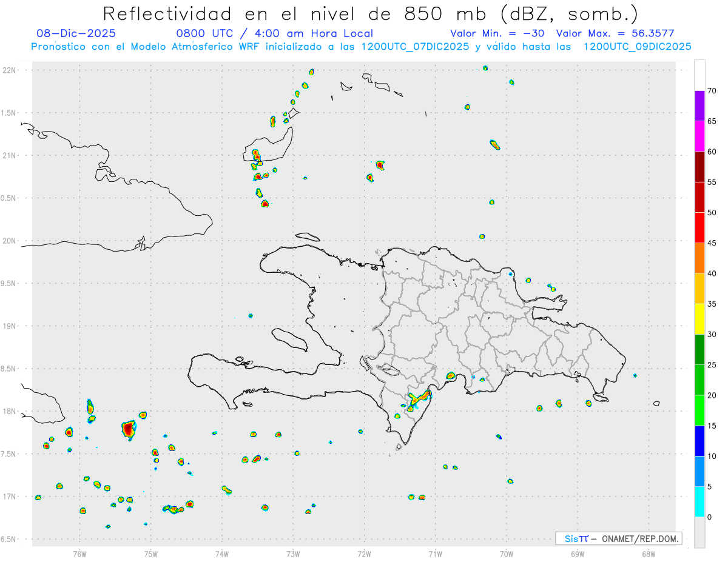Screen dimensions: 728x562
Task: Pick the cyan 0-5 dBZ colorbar segment
Action: pos(699,502)
